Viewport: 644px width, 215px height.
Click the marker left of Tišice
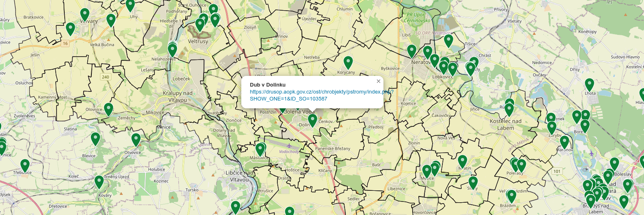[449, 41]
